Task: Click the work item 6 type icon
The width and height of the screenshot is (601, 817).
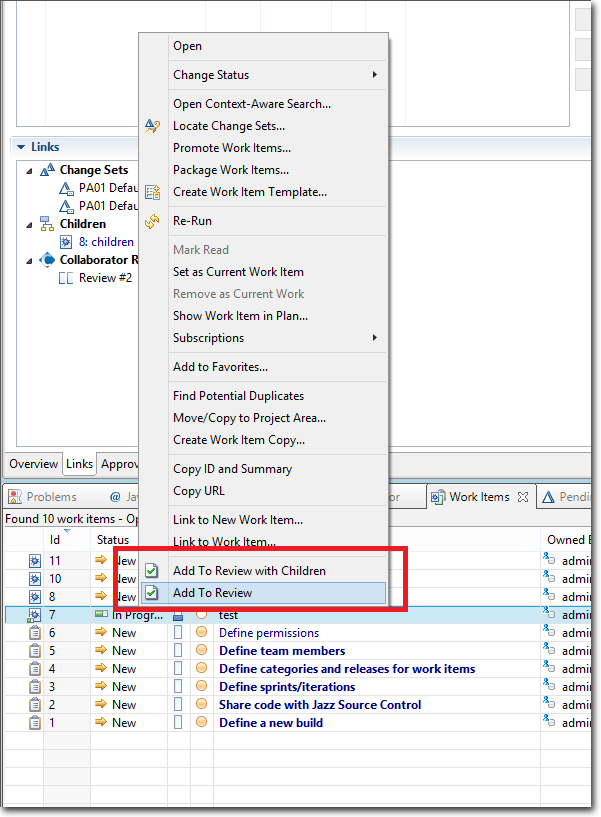Action: tap(35, 633)
